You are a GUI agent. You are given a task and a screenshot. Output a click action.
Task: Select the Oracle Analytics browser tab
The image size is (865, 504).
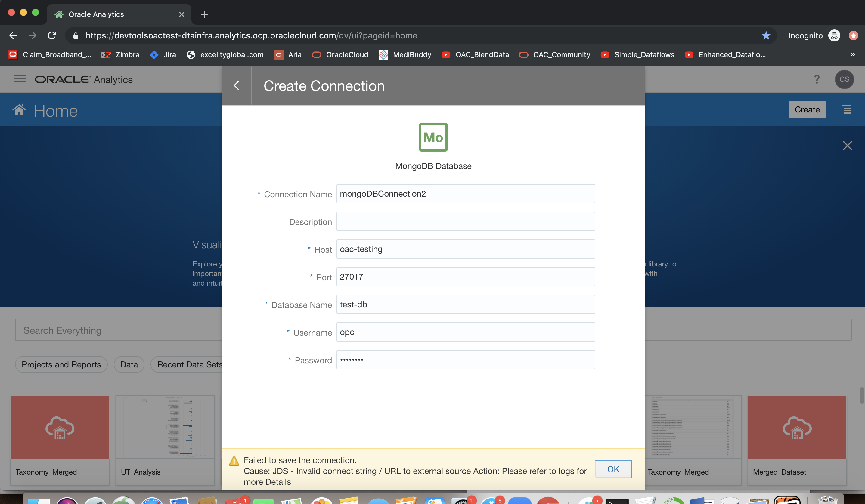(x=119, y=14)
